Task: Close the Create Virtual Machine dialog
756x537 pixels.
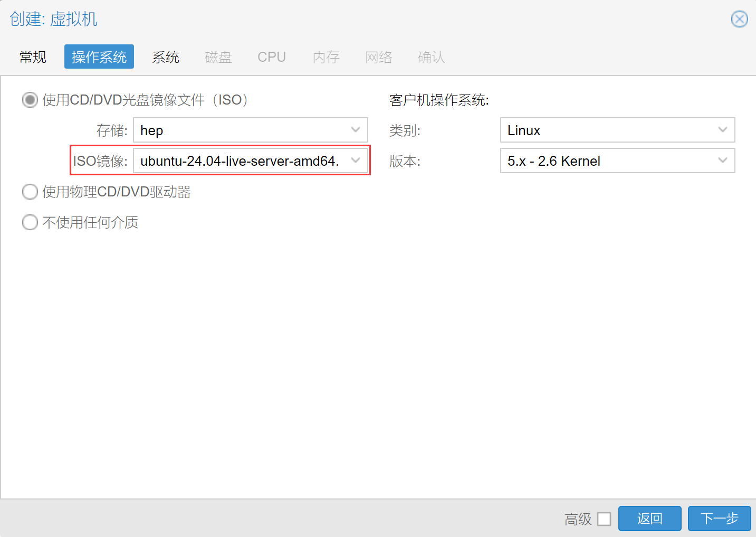Action: coord(739,20)
